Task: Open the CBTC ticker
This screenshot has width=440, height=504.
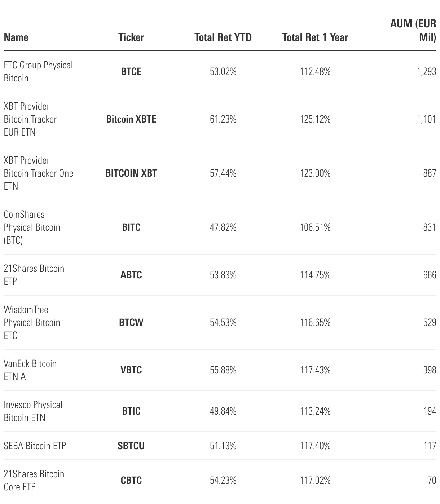Action: tap(131, 480)
